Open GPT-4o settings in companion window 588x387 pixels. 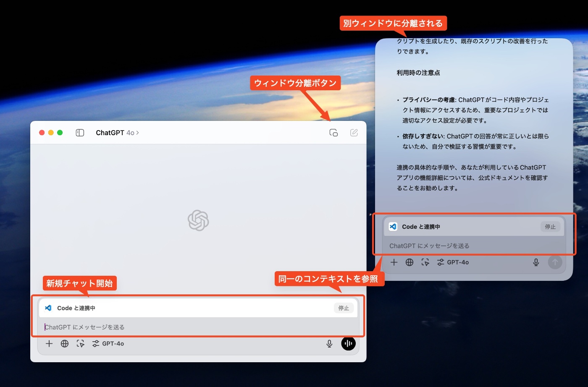(453, 262)
